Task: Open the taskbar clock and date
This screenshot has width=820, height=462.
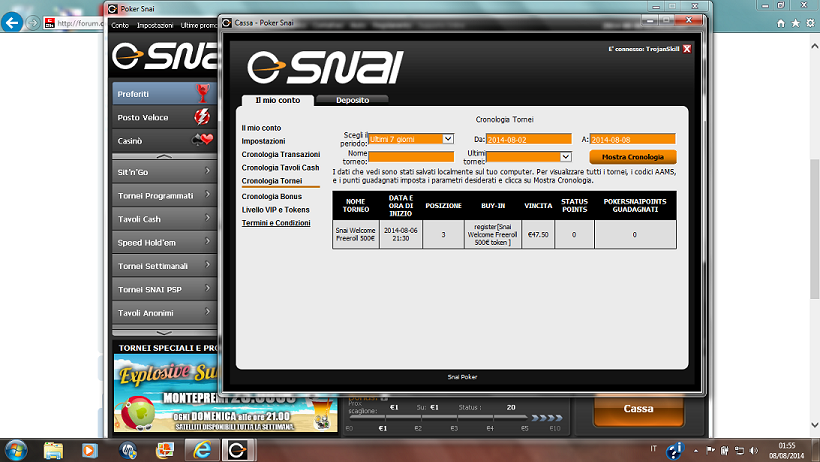Action: 787,450
